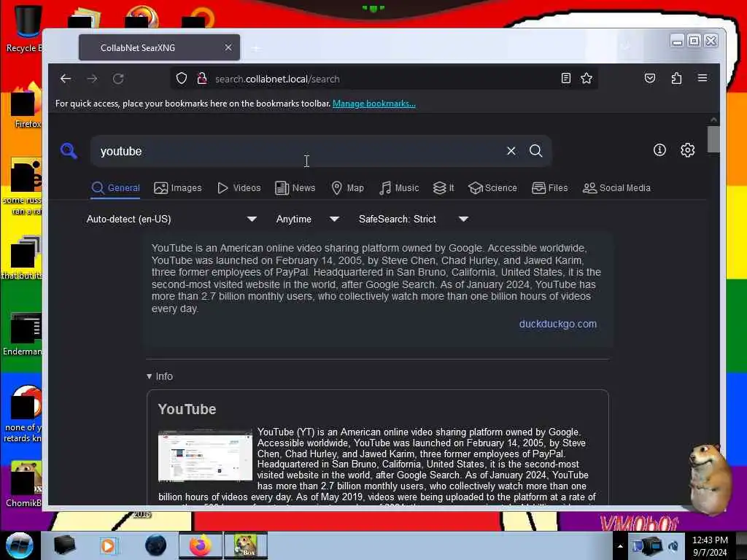
Task: Open tracking protection shield icon
Action: click(182, 79)
